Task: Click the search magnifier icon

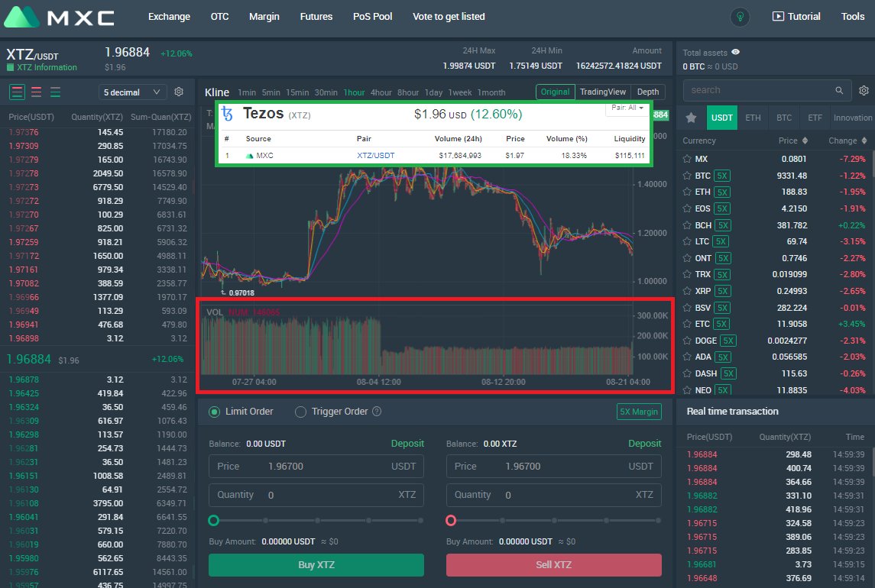Action: click(839, 90)
